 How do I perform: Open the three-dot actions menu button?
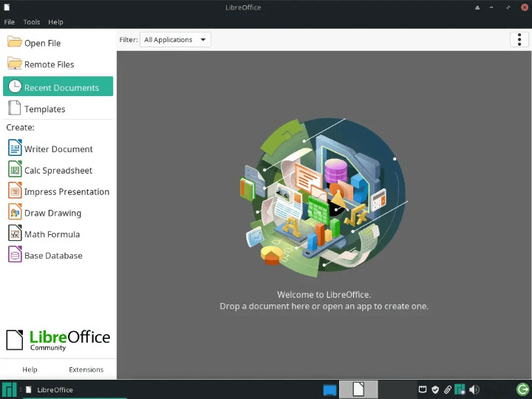519,40
